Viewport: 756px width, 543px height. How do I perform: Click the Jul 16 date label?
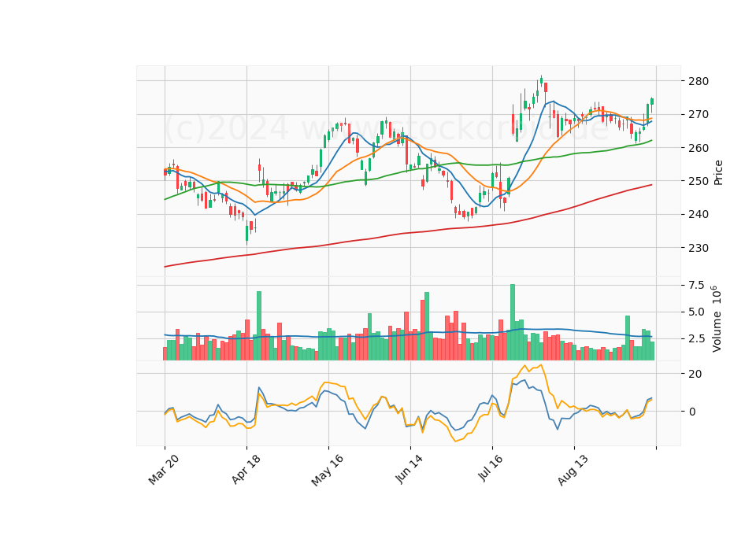(x=491, y=467)
